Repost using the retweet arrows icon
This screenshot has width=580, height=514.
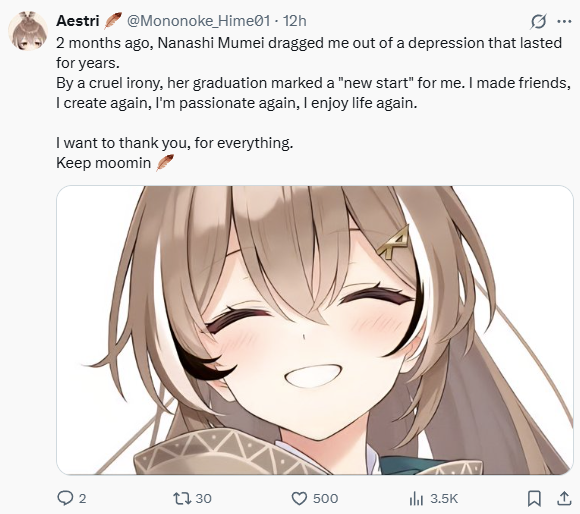(182, 498)
